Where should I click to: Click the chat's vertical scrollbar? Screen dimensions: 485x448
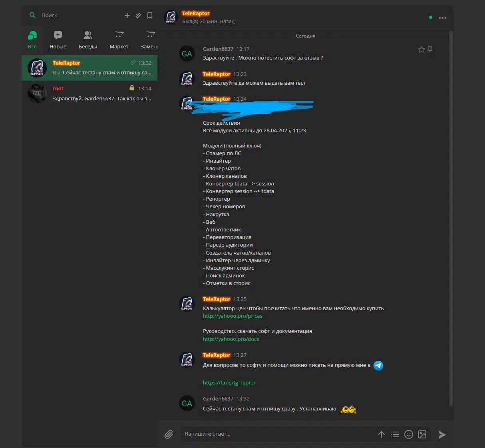pyautogui.click(x=451, y=218)
